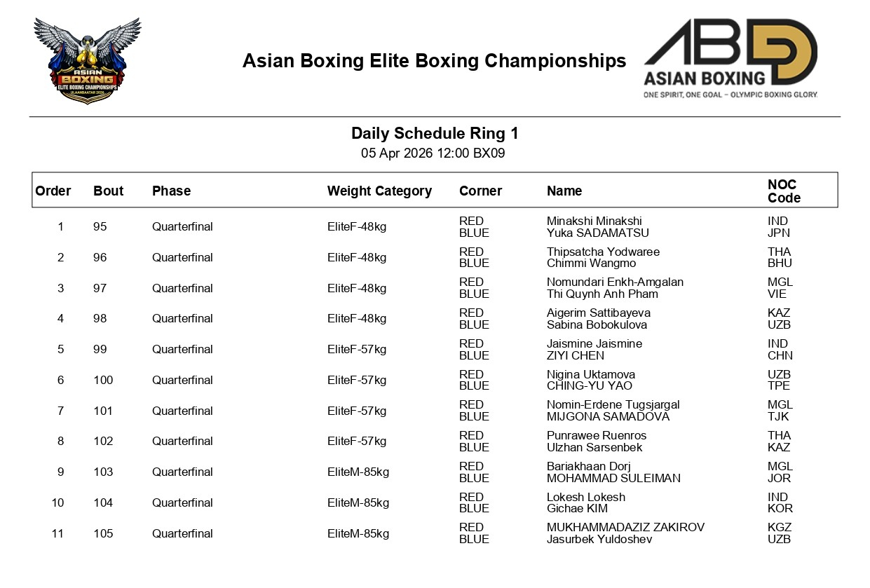Click the Order column header
Viewport: 870px width, 588px height.
53,191
